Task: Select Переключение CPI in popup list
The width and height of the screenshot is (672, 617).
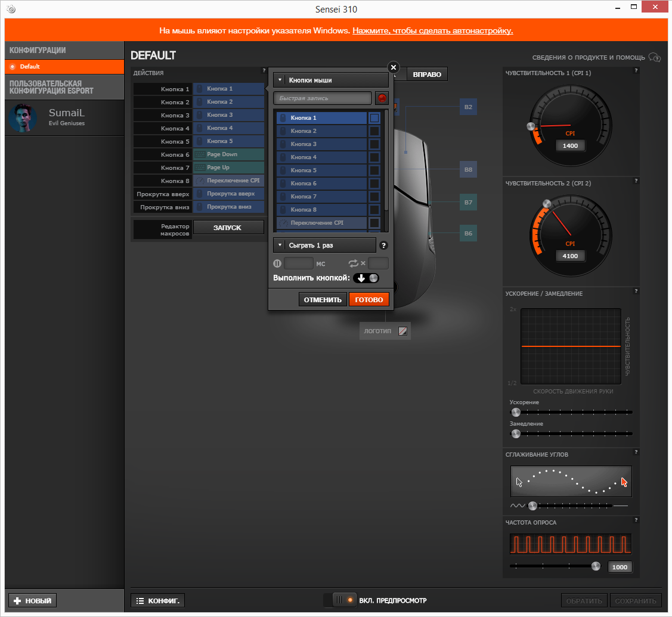Action: [322, 223]
